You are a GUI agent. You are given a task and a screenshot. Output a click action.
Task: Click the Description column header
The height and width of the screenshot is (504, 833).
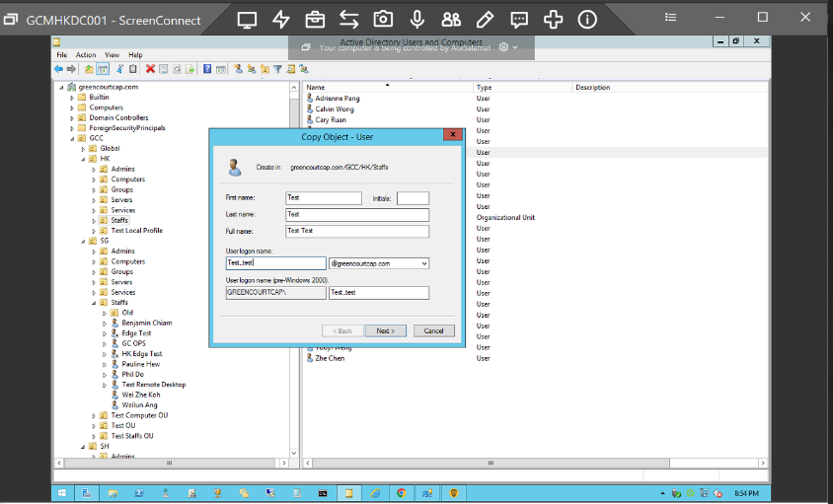coord(670,87)
